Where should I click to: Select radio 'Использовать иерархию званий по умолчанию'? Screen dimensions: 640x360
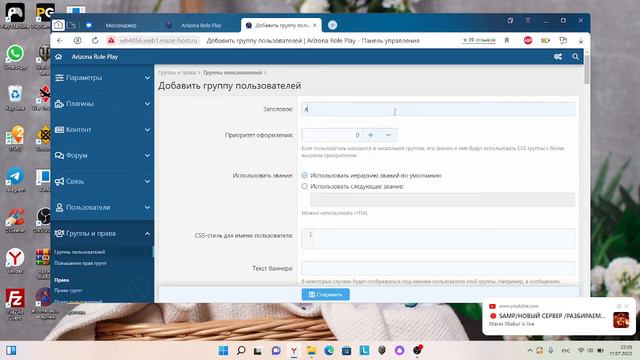click(304, 176)
